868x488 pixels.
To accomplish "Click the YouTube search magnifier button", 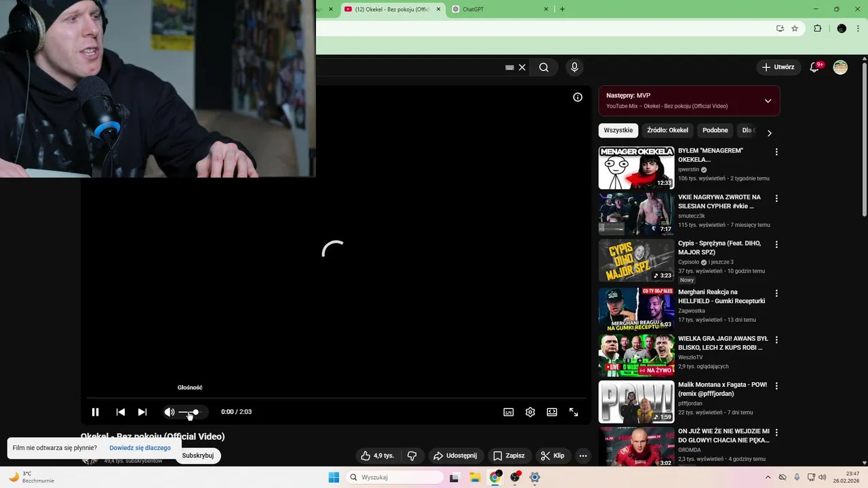I will [x=544, y=67].
